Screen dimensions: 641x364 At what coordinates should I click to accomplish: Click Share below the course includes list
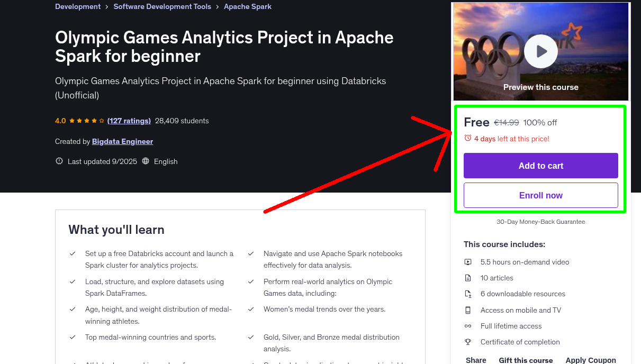476,360
